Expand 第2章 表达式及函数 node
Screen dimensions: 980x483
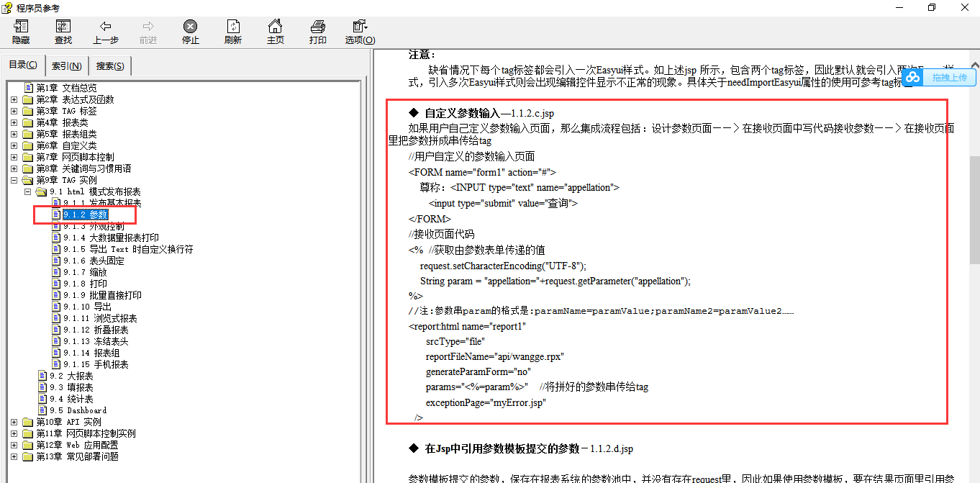(x=14, y=99)
